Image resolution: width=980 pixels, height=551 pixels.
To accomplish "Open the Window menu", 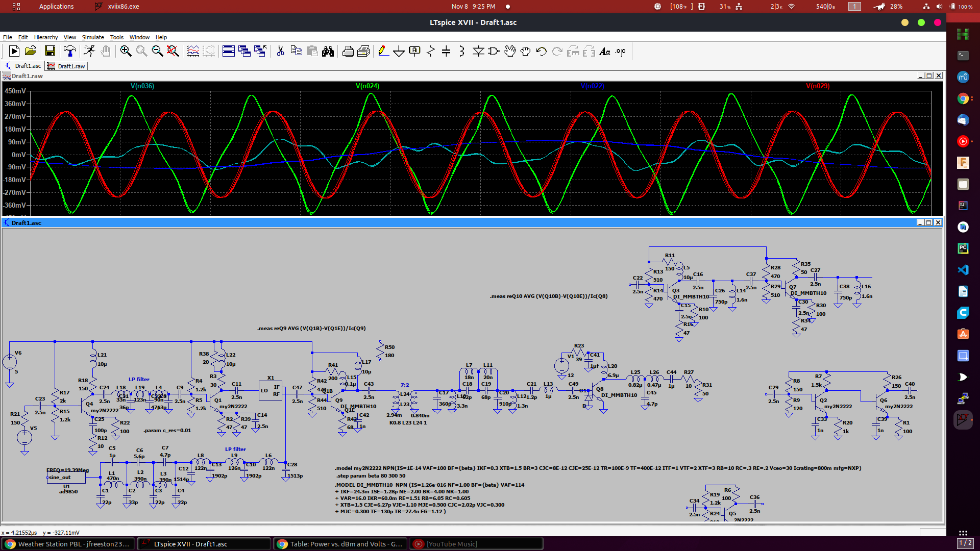I will click(139, 37).
